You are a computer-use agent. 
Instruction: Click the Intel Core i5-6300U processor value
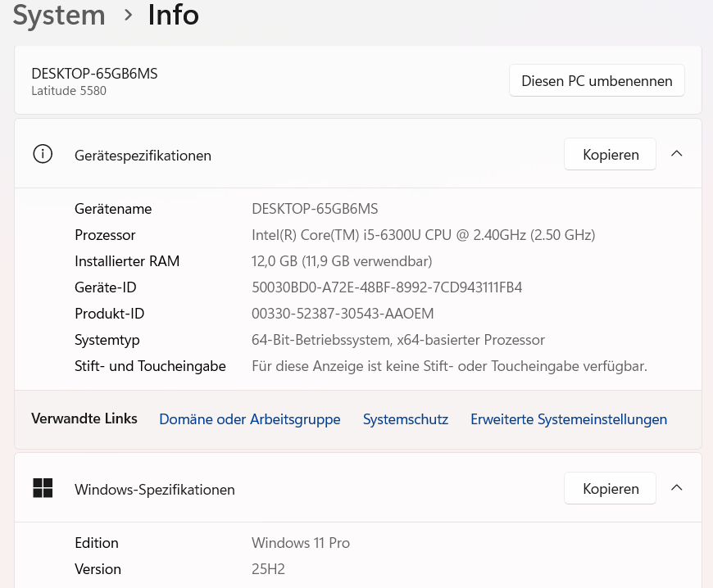coord(424,235)
